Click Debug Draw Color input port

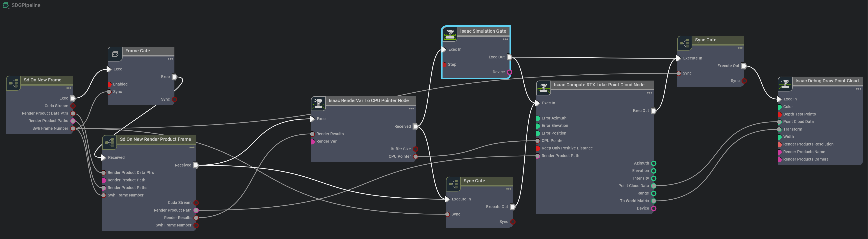[x=779, y=107]
